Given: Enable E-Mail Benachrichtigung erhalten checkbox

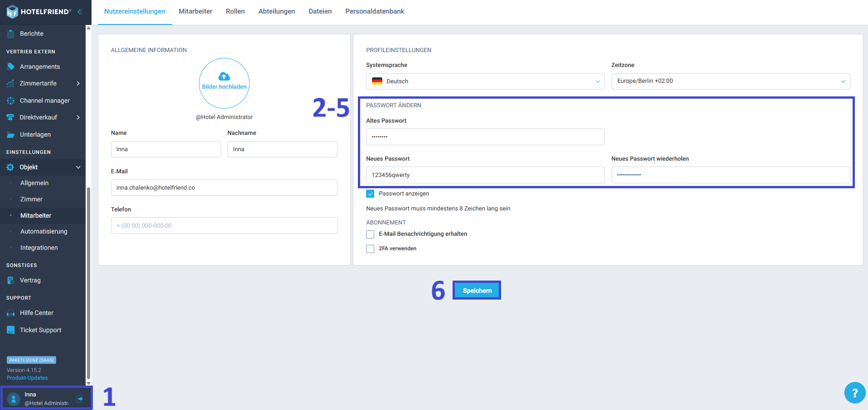Looking at the screenshot, I should [x=370, y=234].
